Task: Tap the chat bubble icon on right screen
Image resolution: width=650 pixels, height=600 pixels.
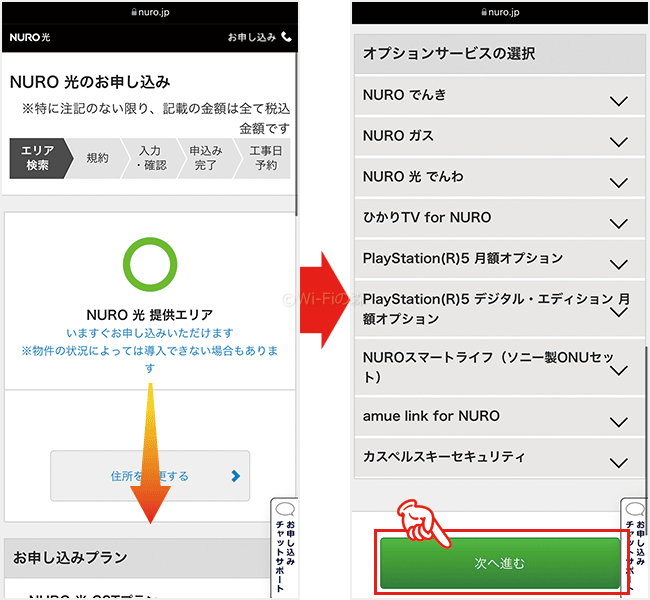Action: 635,509
